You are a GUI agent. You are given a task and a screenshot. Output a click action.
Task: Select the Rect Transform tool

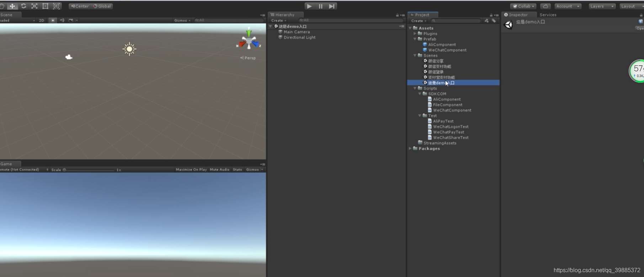[46, 6]
